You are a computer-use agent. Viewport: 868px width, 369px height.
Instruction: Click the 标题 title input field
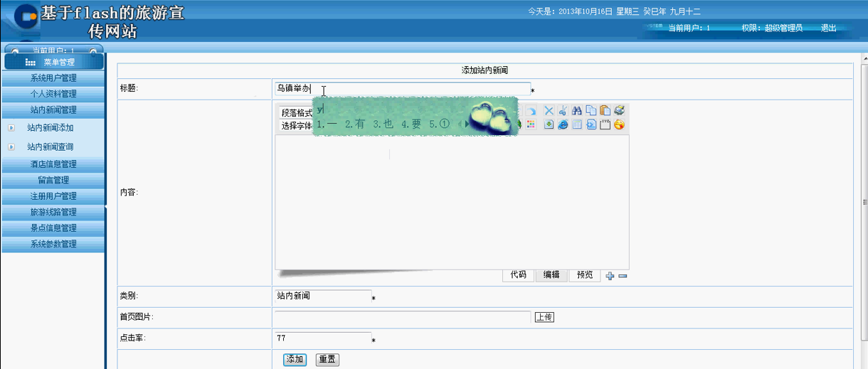tap(403, 88)
